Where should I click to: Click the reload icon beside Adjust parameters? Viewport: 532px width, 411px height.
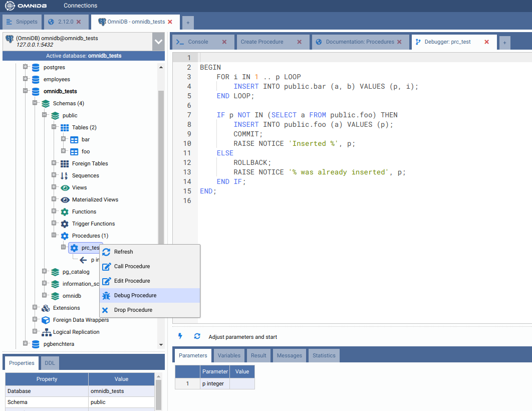point(197,336)
